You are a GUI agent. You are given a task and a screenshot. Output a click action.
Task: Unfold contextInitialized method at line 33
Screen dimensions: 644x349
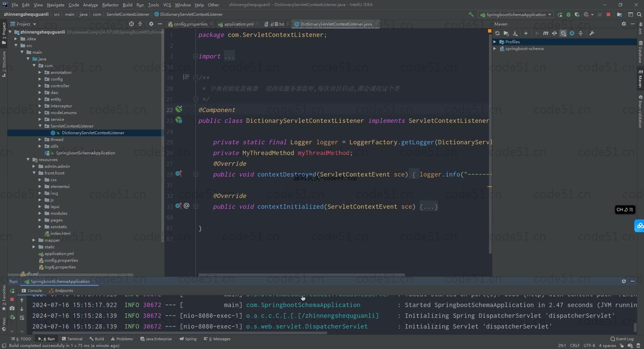tap(196, 206)
